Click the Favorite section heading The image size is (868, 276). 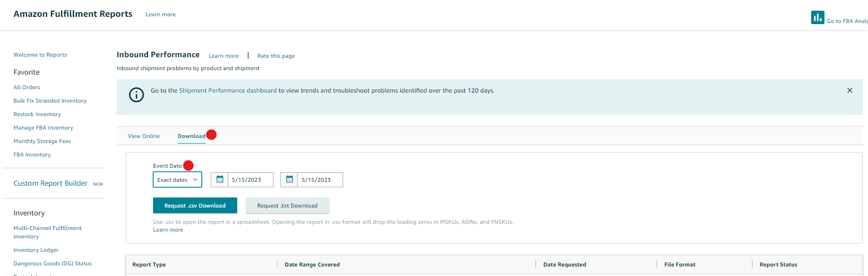click(x=26, y=72)
